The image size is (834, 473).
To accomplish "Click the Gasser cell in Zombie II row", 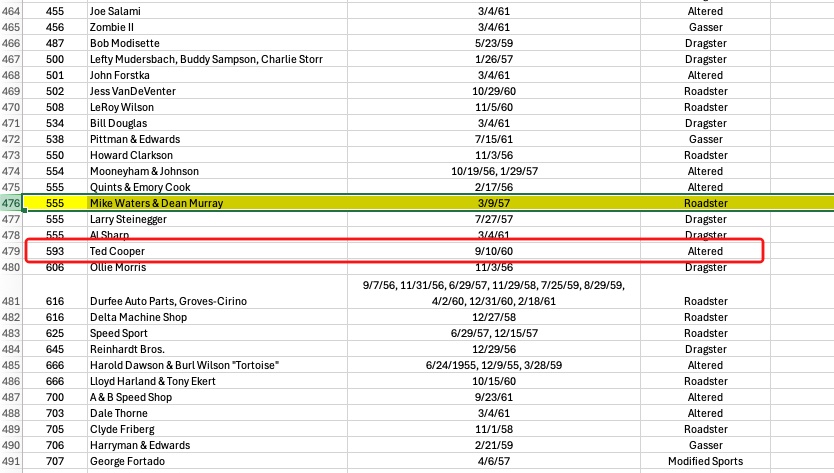I will click(705, 27).
